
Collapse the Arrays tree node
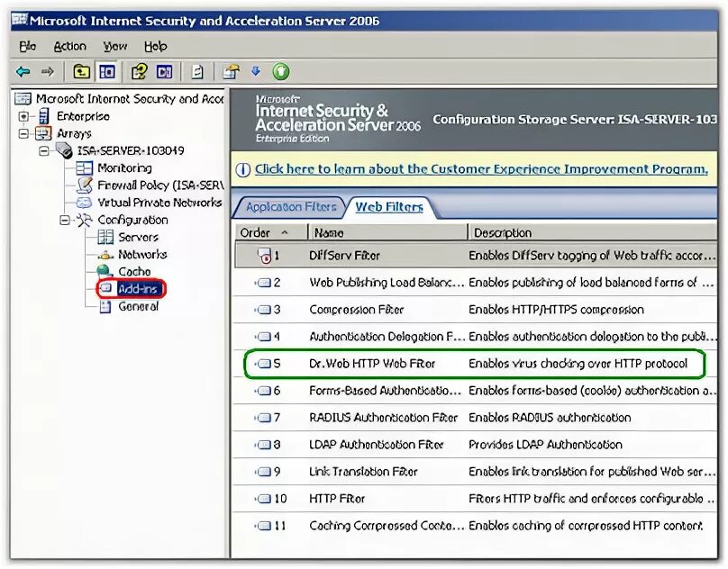[23, 133]
